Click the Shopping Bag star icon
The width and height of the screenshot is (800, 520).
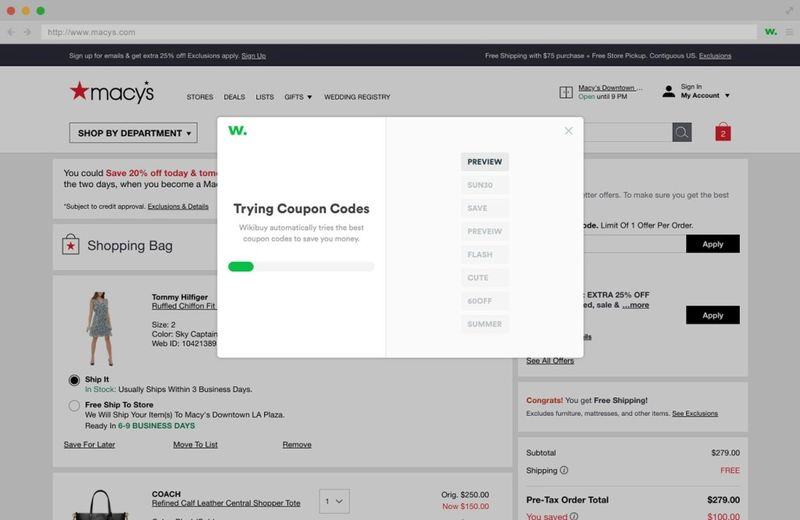70,245
